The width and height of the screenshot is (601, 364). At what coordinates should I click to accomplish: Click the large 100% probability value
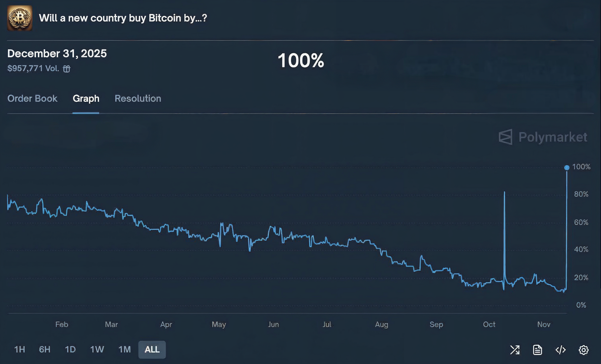[301, 60]
